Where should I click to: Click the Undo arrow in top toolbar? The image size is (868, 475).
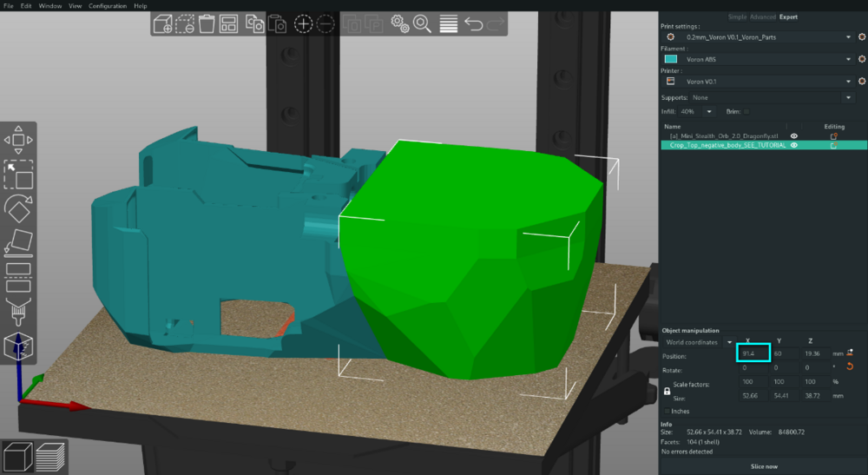474,24
